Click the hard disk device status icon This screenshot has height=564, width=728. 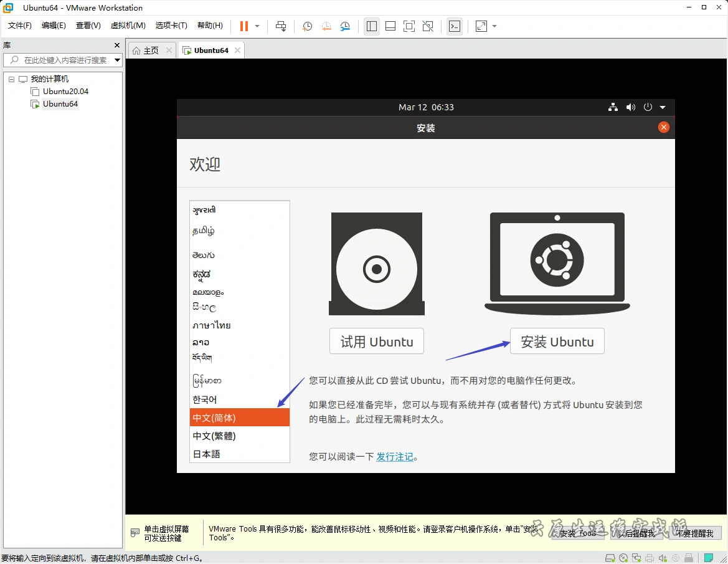coord(610,558)
